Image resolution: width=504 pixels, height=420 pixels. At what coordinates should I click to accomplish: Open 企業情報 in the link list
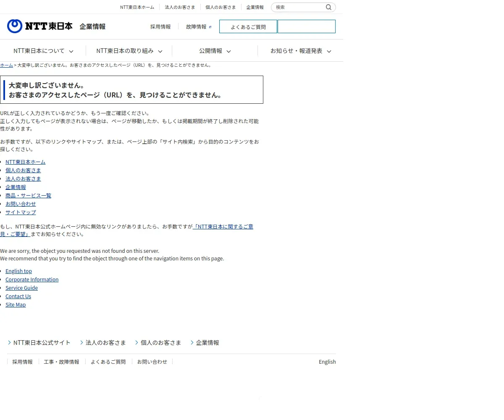tap(16, 187)
